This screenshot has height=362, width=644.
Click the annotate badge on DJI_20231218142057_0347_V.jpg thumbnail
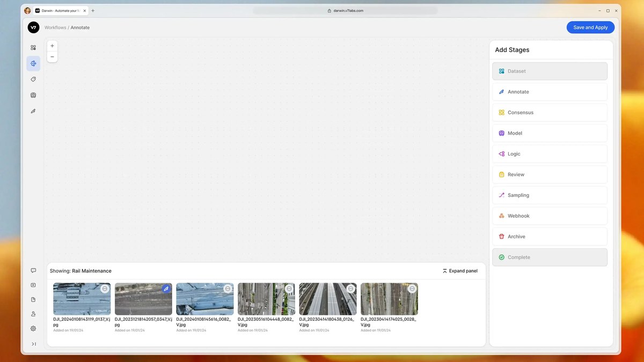[166, 289]
